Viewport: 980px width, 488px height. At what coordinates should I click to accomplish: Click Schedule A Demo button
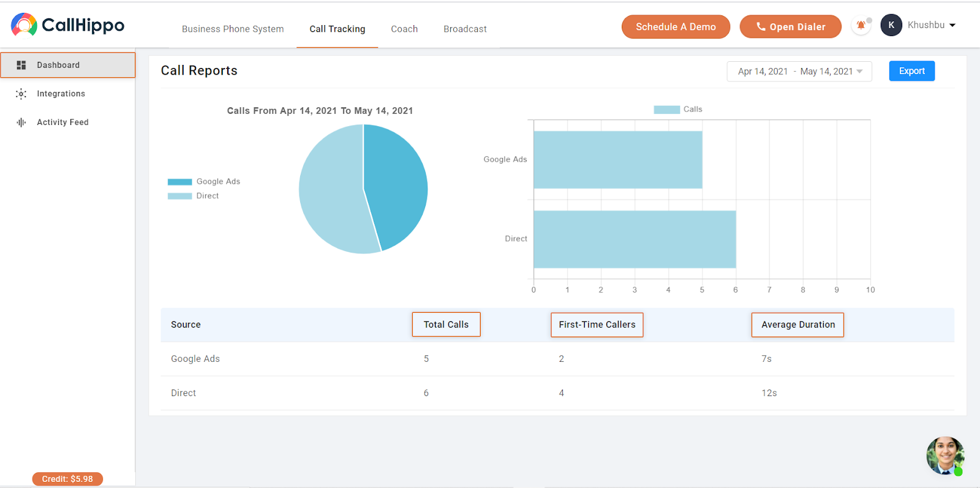(676, 27)
